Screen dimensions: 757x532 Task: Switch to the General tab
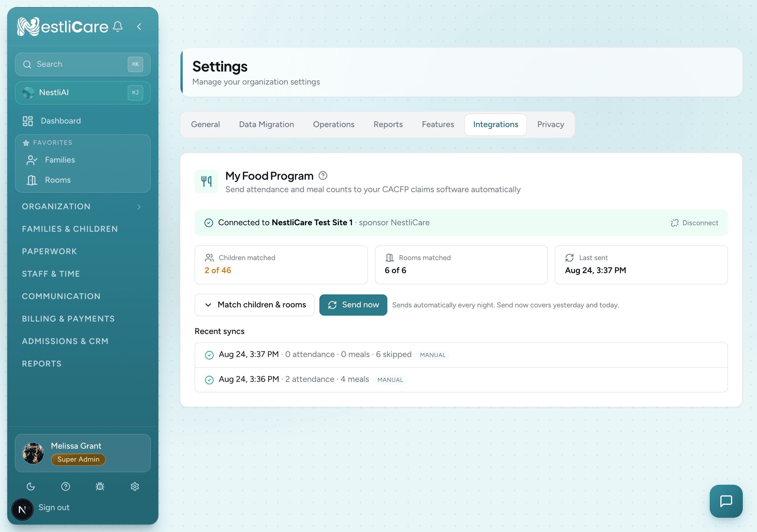[206, 125]
